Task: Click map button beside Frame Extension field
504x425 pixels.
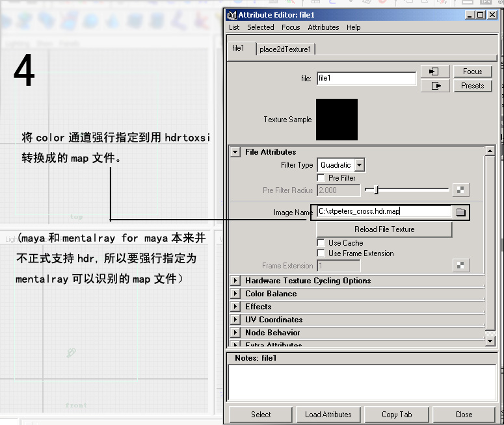Action: [x=460, y=265]
